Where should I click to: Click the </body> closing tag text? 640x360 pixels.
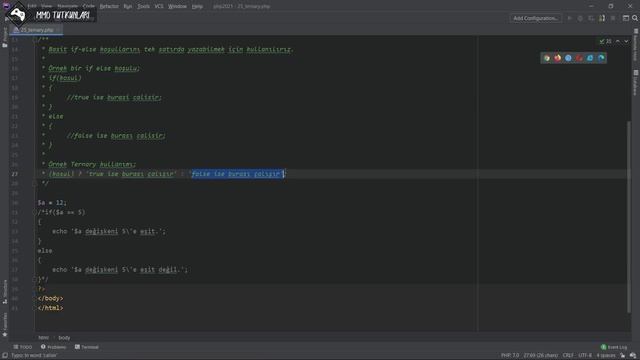[51, 298]
